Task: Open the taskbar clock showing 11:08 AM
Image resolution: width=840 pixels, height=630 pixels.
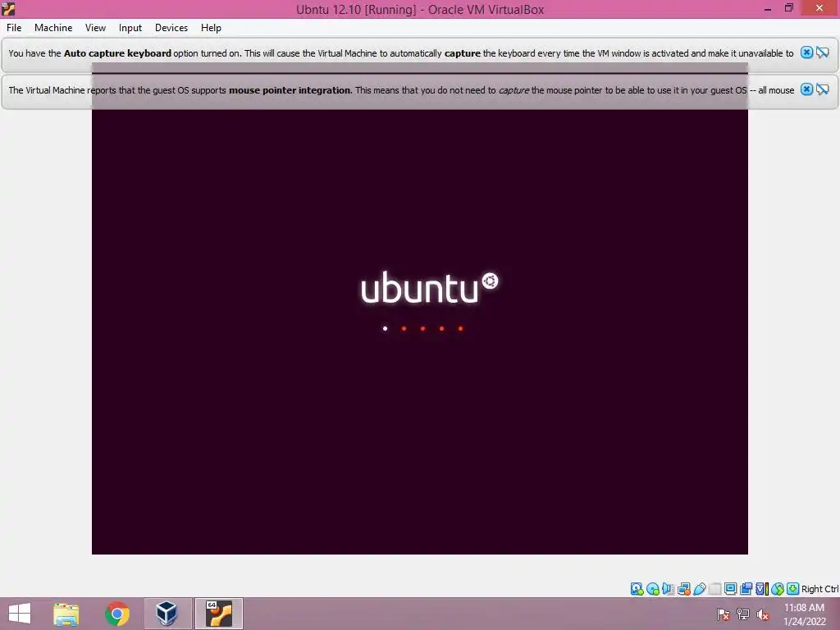Action: [804, 614]
